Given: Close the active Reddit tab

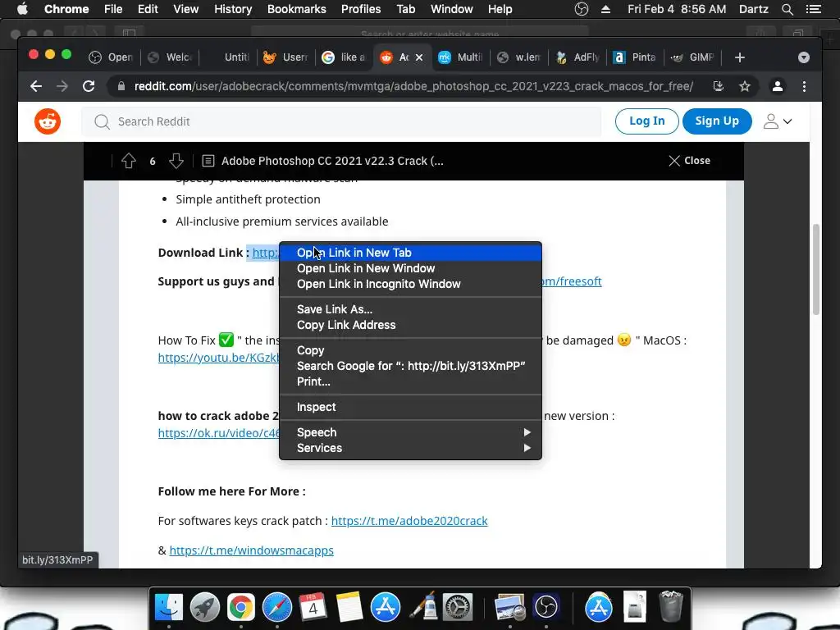Looking at the screenshot, I should coord(419,57).
